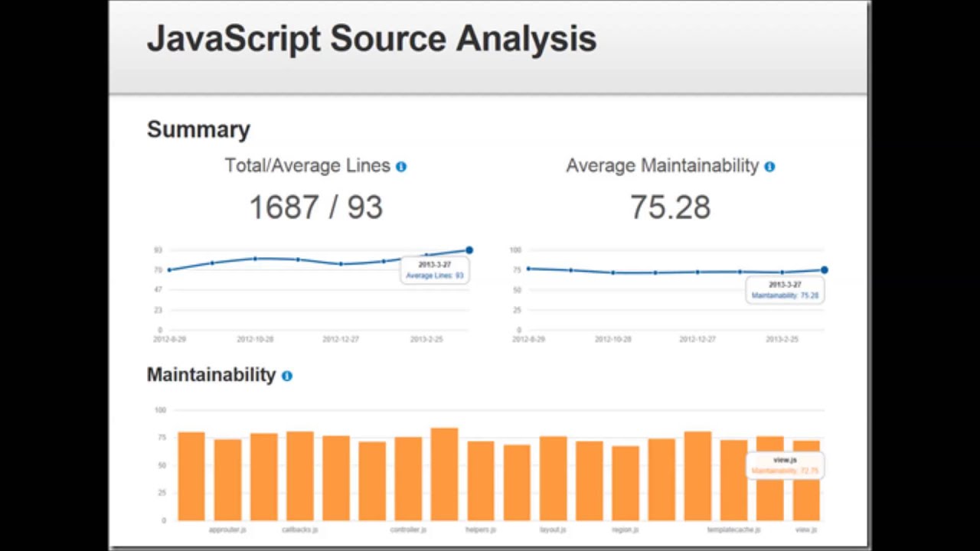Click the layout.js axis label
This screenshot has height=551, width=980.
(x=553, y=530)
